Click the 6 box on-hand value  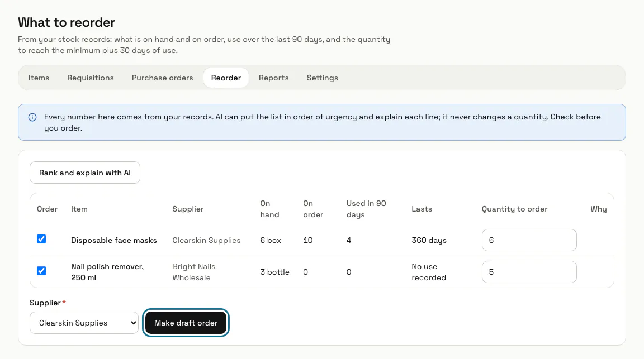tap(270, 241)
